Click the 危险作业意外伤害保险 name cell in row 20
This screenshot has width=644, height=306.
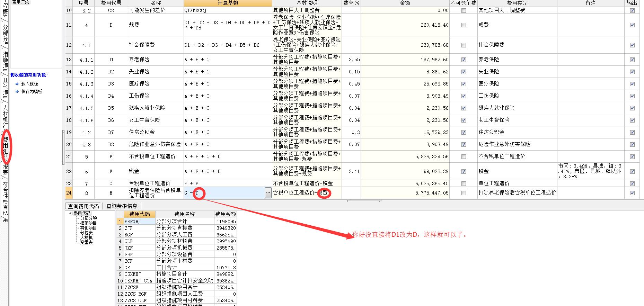156,144
